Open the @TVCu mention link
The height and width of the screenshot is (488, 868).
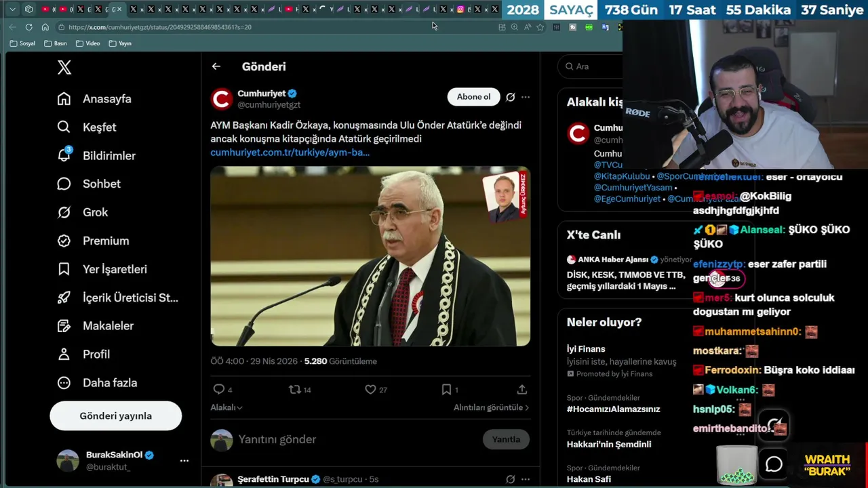pyautogui.click(x=608, y=165)
